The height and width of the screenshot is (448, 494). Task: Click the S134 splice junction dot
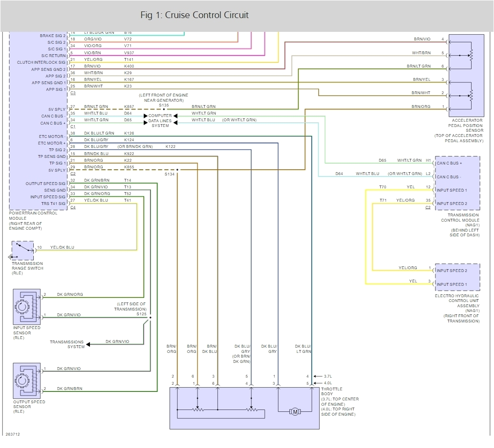[x=177, y=170]
